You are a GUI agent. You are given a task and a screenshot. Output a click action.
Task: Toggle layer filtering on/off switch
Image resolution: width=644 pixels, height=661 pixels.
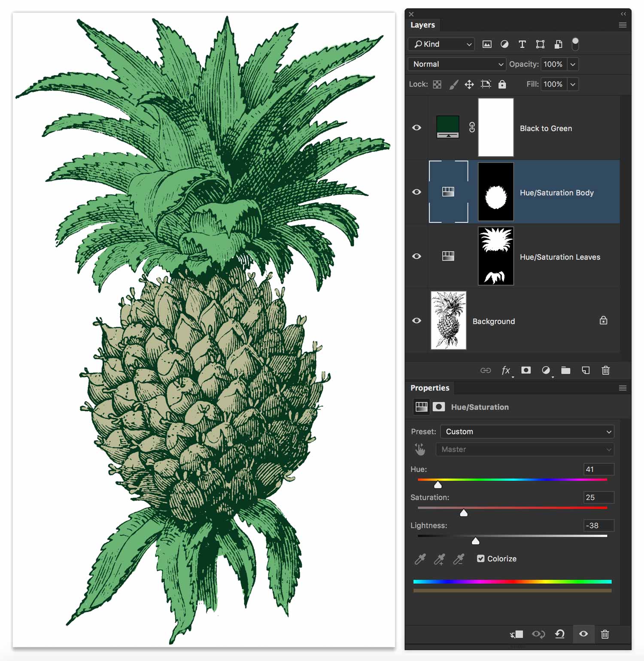tap(575, 44)
